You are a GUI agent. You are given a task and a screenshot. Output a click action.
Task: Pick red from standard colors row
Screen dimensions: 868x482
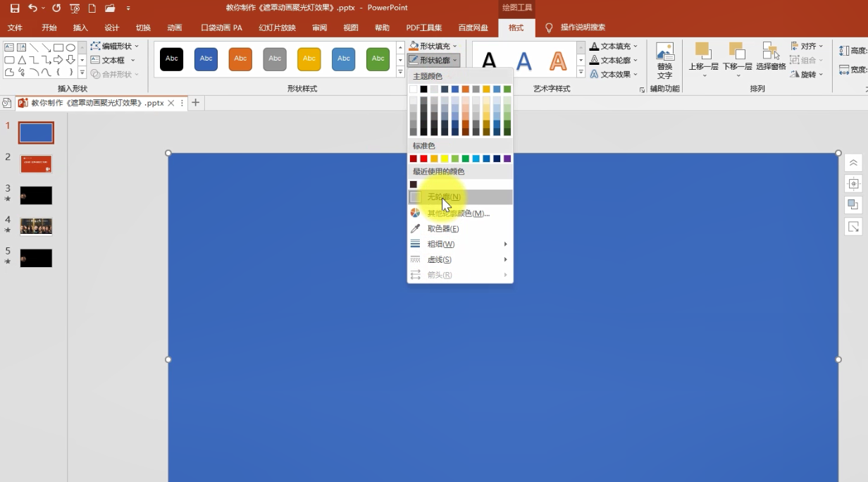(x=423, y=159)
